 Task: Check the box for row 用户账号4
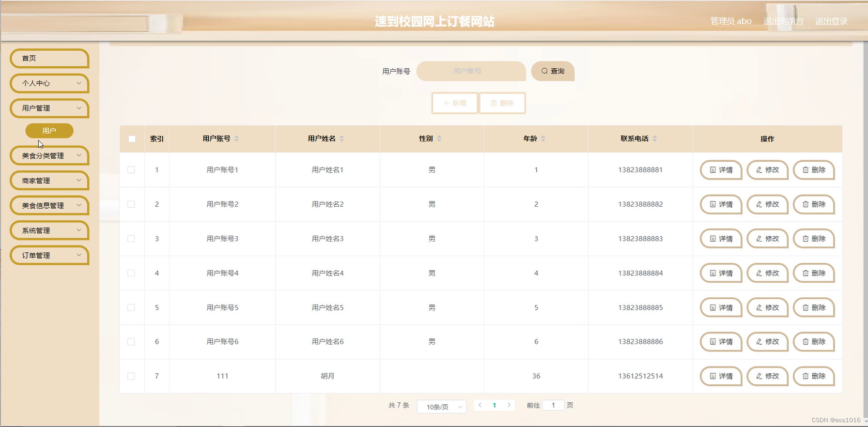coord(131,273)
